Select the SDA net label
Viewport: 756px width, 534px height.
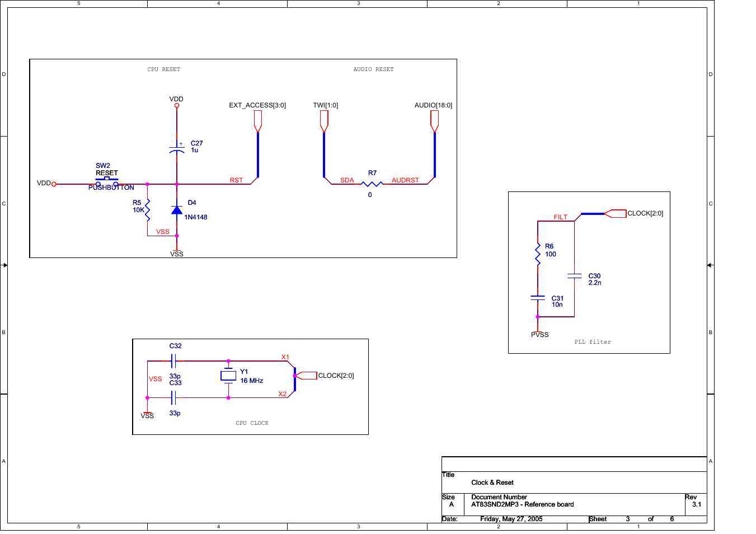(347, 180)
